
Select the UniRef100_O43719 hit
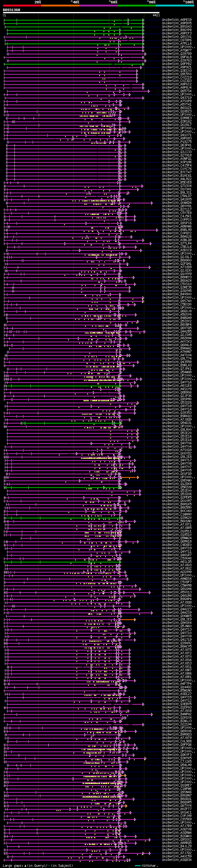pos(177,98)
